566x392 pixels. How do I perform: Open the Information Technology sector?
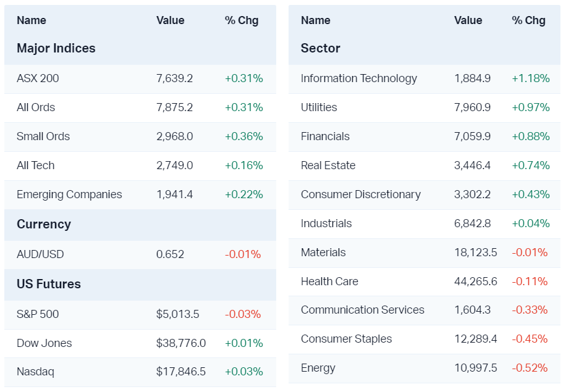pyautogui.click(x=358, y=78)
